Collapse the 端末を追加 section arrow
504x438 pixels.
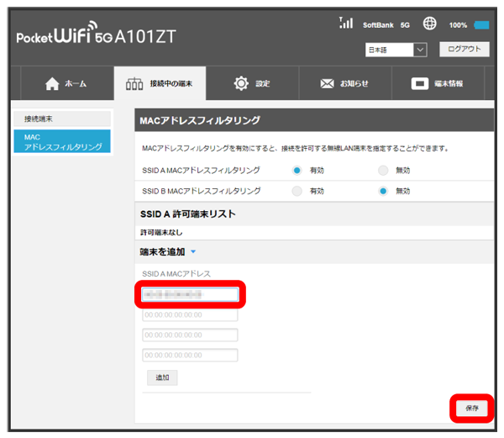[x=192, y=252]
